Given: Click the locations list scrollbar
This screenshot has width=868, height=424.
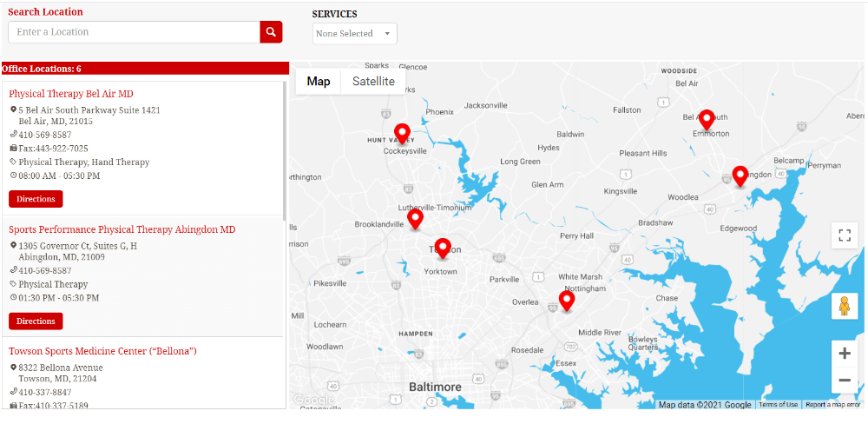Looking at the screenshot, I should tap(285, 149).
